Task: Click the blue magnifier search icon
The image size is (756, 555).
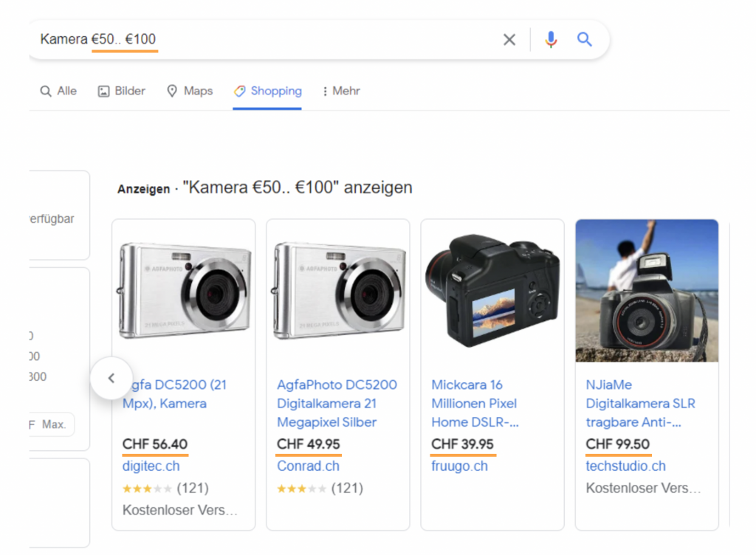Action: point(585,40)
